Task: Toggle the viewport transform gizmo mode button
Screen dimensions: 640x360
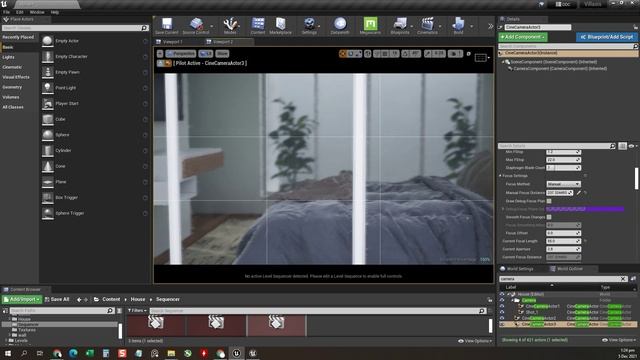Action: click(343, 54)
